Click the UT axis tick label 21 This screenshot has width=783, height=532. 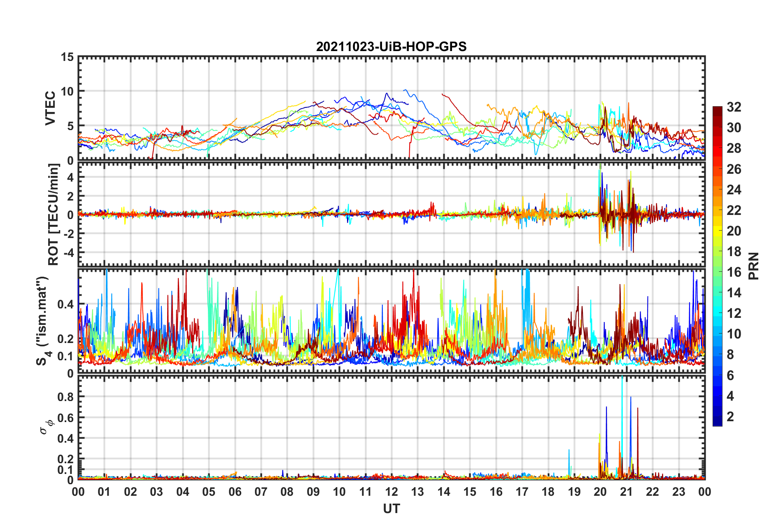627,492
